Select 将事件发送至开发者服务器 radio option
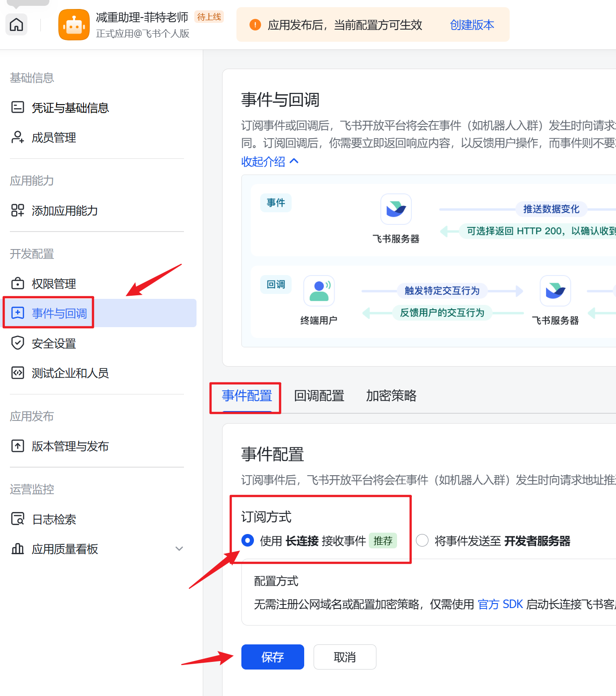Screen dimensions: 616x696 422,540
